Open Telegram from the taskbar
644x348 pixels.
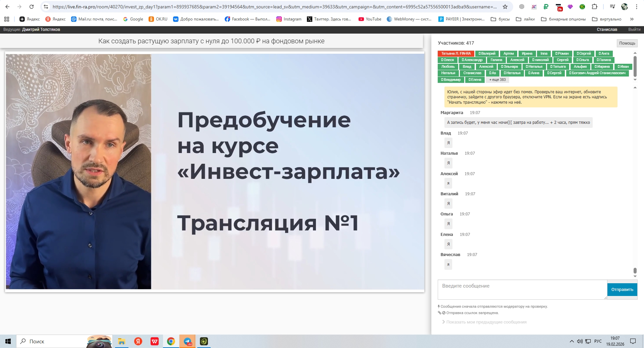[187, 341]
